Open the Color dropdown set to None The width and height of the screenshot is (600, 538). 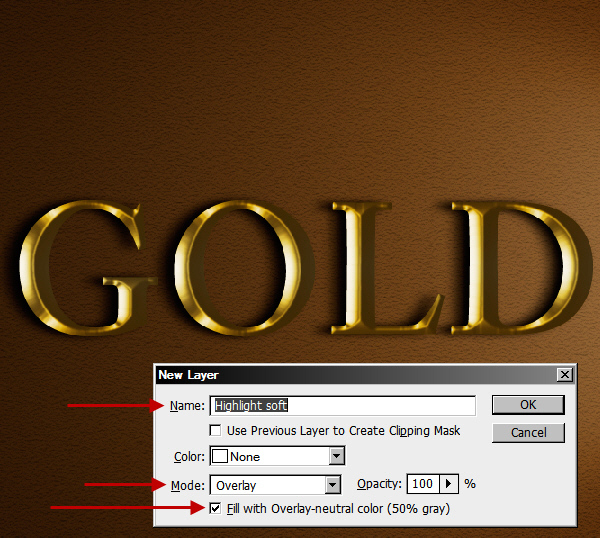pyautogui.click(x=277, y=456)
